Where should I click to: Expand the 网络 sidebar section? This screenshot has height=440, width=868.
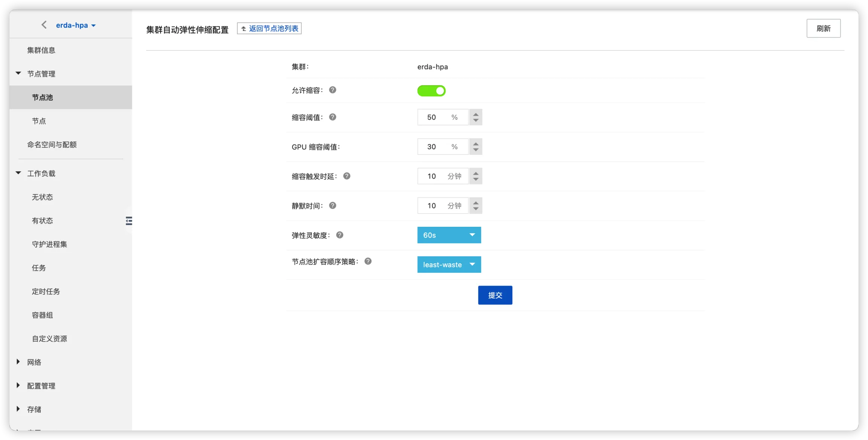pyautogui.click(x=34, y=362)
